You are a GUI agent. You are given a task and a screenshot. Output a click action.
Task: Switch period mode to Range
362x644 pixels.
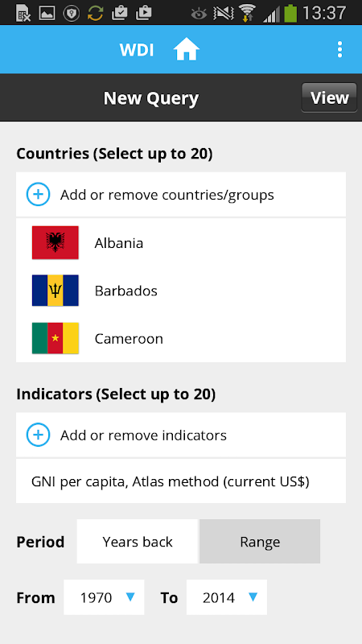pyautogui.click(x=260, y=541)
